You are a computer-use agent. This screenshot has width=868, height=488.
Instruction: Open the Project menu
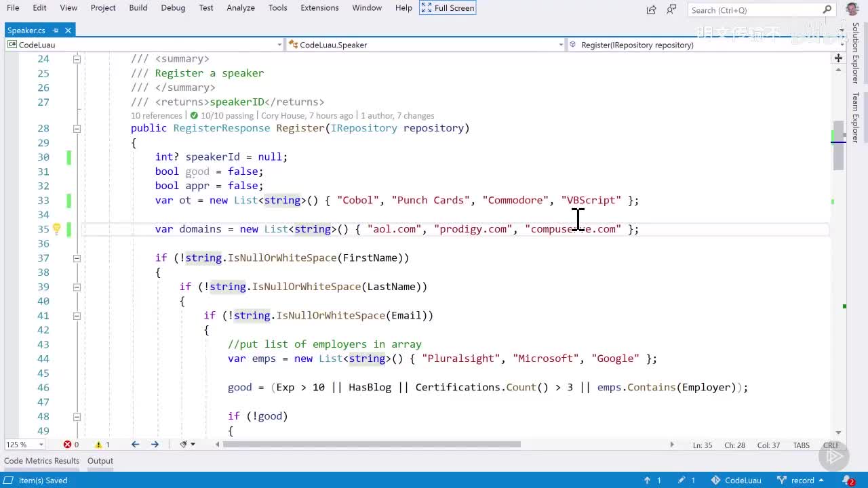[x=103, y=7]
